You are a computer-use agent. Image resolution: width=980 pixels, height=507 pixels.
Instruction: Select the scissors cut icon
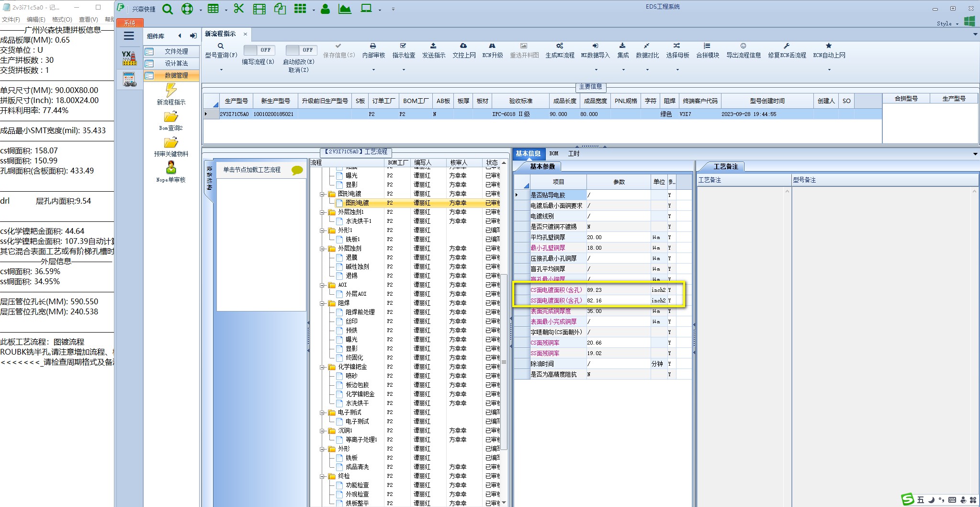click(x=238, y=8)
